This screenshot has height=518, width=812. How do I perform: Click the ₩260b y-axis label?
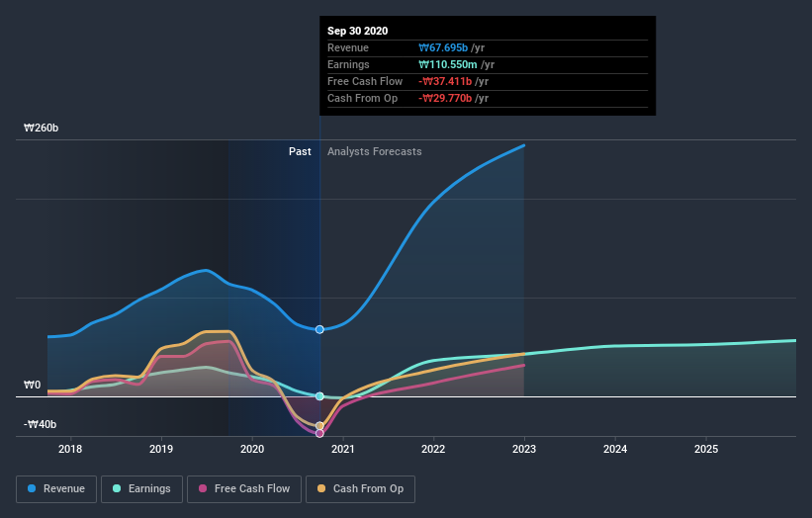click(x=41, y=128)
